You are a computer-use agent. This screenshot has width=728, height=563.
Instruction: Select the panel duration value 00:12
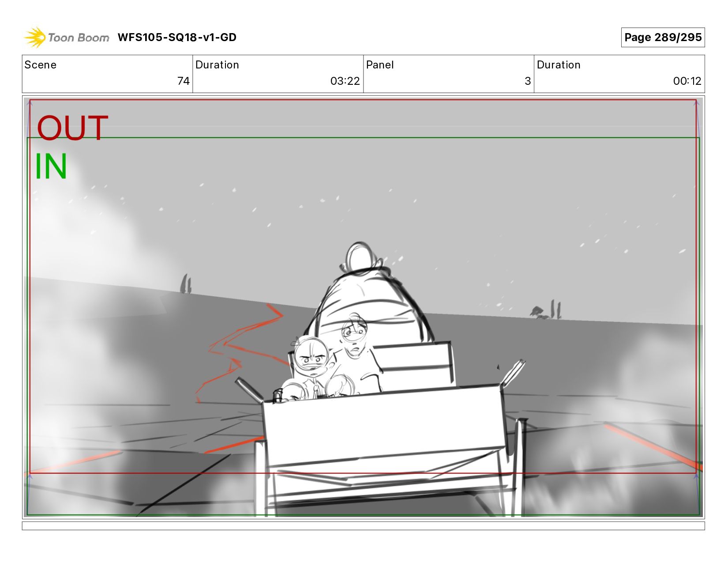pos(687,81)
